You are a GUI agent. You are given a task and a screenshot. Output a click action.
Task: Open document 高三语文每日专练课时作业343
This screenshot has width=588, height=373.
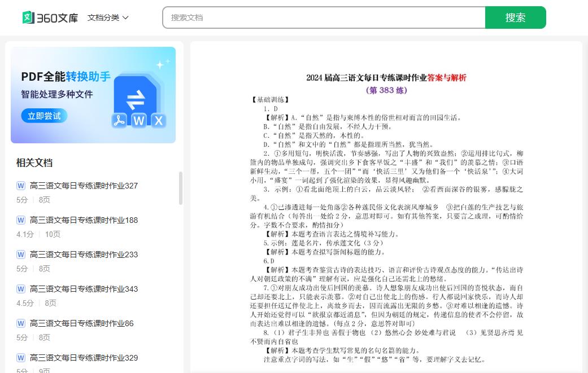84,289
